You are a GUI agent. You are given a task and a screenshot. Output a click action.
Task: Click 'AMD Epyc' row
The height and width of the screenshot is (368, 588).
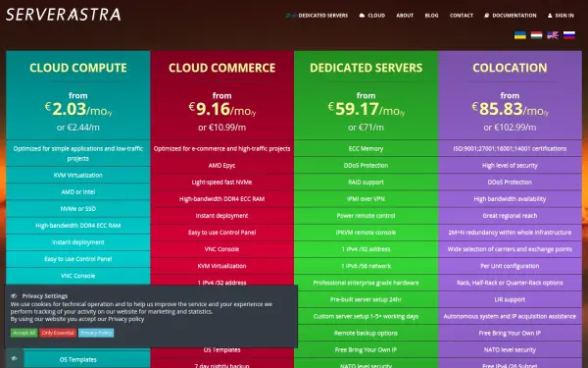(x=222, y=165)
